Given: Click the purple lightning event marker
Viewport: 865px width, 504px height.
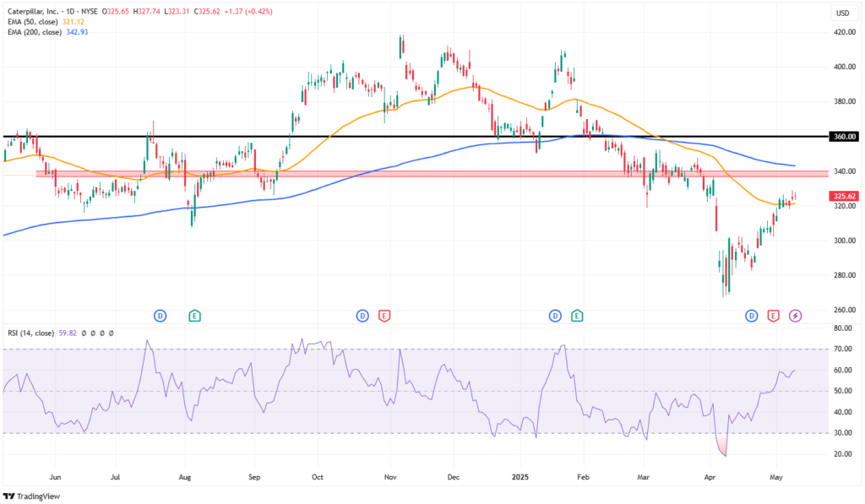Looking at the screenshot, I should pos(795,316).
